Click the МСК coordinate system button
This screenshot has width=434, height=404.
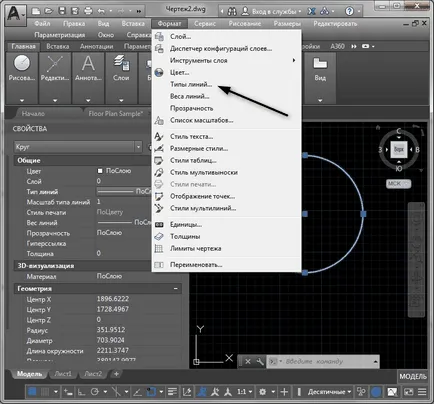(399, 184)
